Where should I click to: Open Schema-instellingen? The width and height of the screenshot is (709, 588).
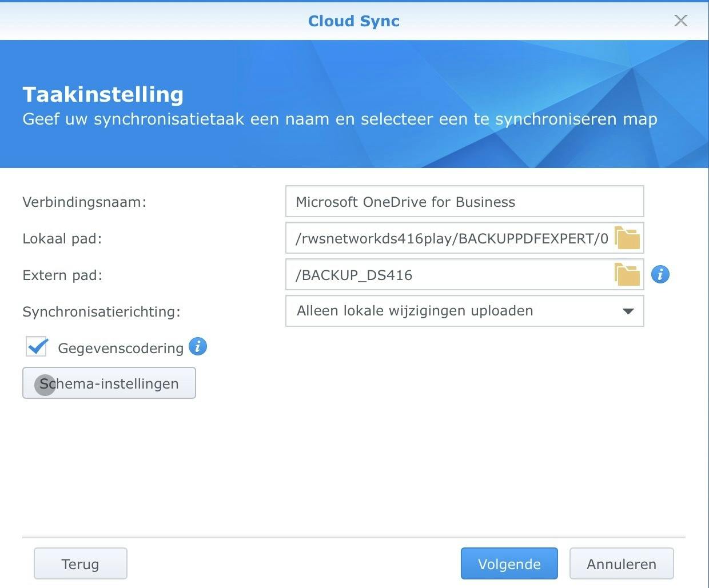click(x=109, y=383)
